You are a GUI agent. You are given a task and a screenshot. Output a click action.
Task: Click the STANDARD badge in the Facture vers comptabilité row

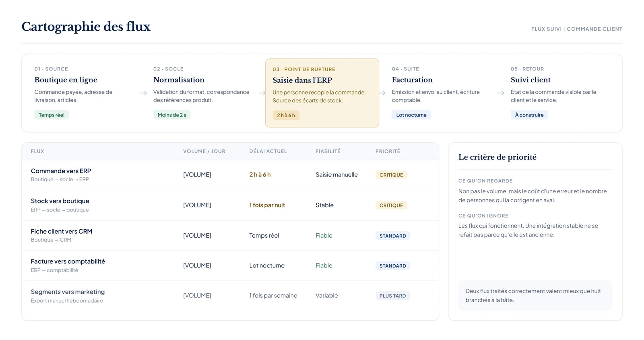point(393,266)
